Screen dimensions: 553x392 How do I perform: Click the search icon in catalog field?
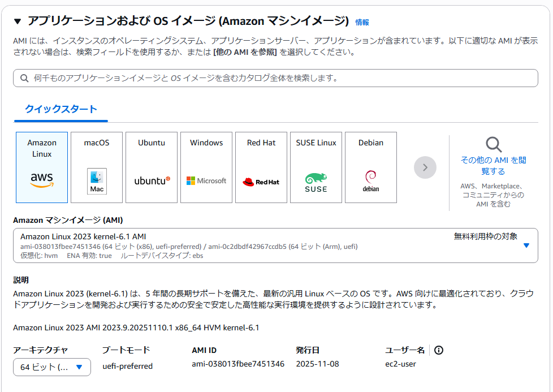[x=24, y=78]
